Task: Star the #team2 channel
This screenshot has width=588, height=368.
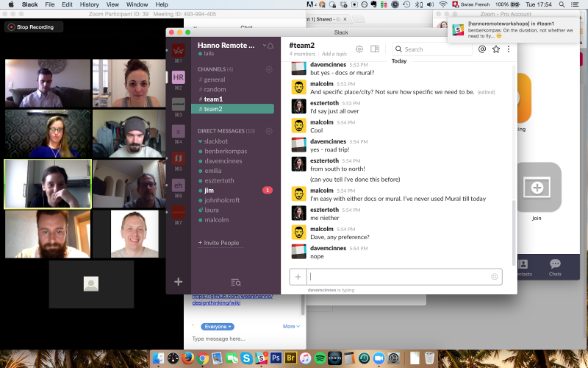Action: tap(495, 49)
